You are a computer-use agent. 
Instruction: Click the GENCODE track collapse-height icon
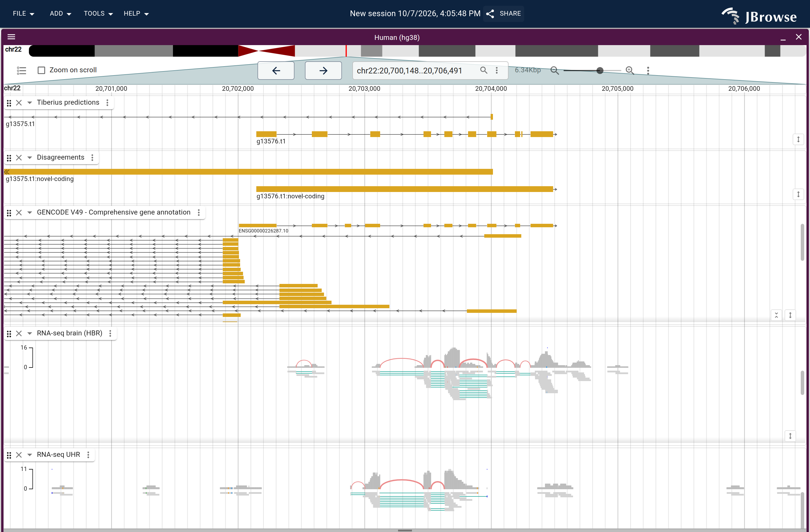(x=776, y=315)
